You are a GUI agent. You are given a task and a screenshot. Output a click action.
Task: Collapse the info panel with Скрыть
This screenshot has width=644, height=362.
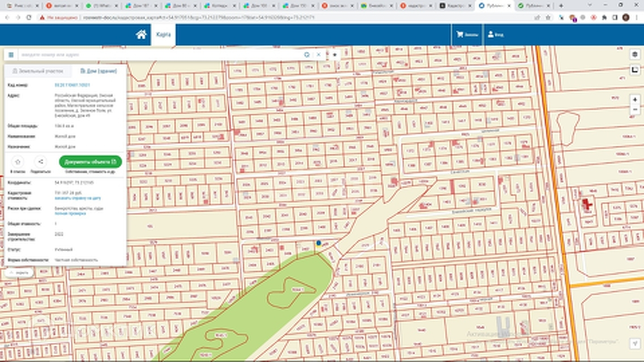[19, 272]
